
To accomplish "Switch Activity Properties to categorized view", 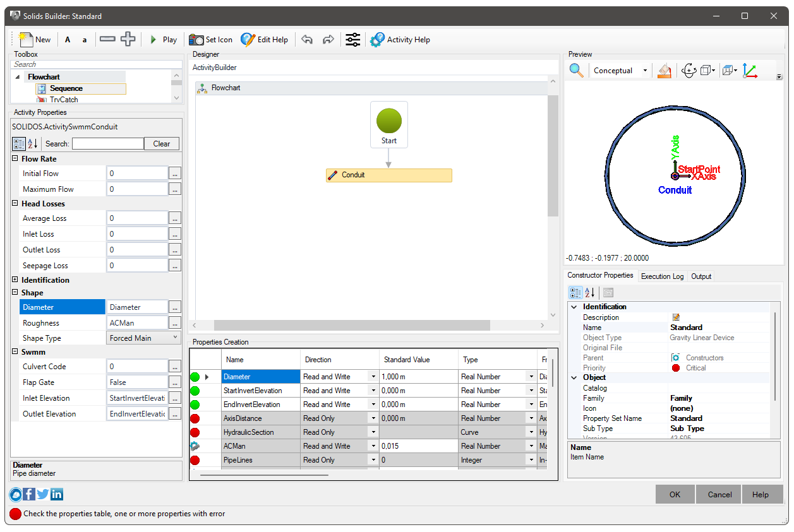I will point(19,143).
